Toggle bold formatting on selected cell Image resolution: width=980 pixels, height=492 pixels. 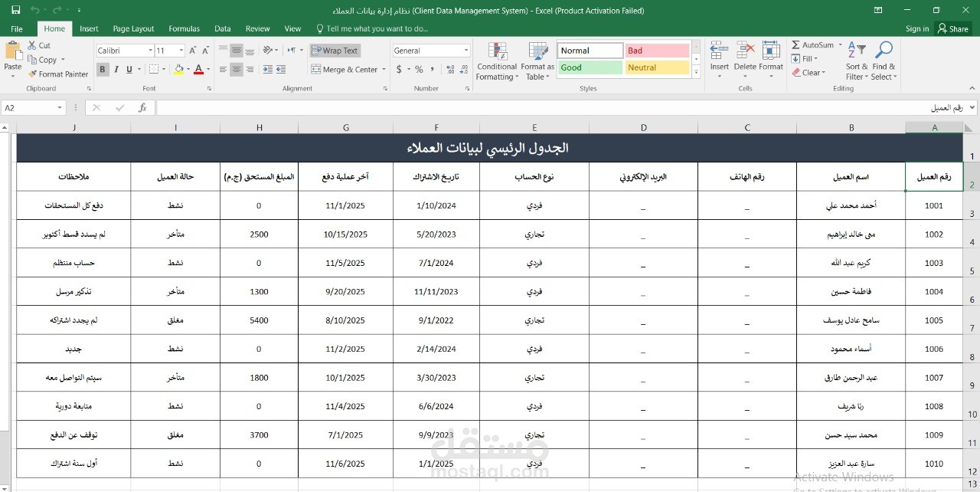point(102,69)
